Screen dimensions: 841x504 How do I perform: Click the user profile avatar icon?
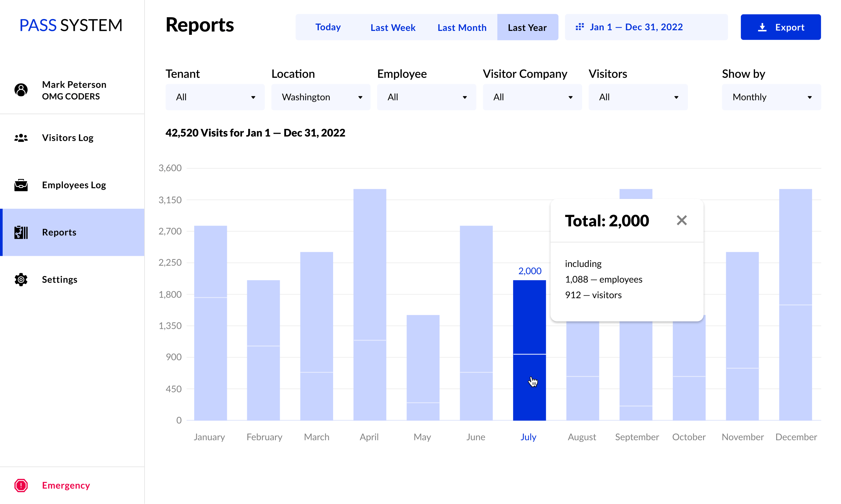(x=21, y=90)
